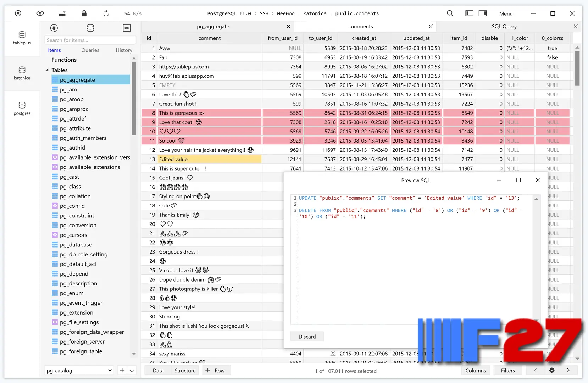Sort by the comment column header
This screenshot has width=588, height=383.
210,38
